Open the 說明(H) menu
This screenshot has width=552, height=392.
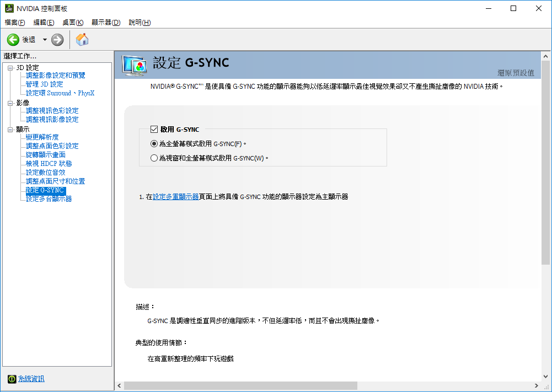(140, 23)
